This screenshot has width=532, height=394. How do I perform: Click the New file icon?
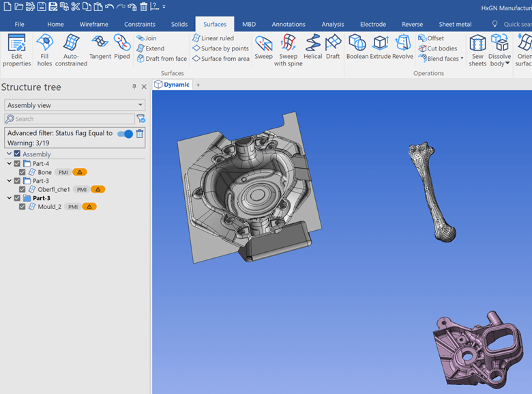coord(7,6)
